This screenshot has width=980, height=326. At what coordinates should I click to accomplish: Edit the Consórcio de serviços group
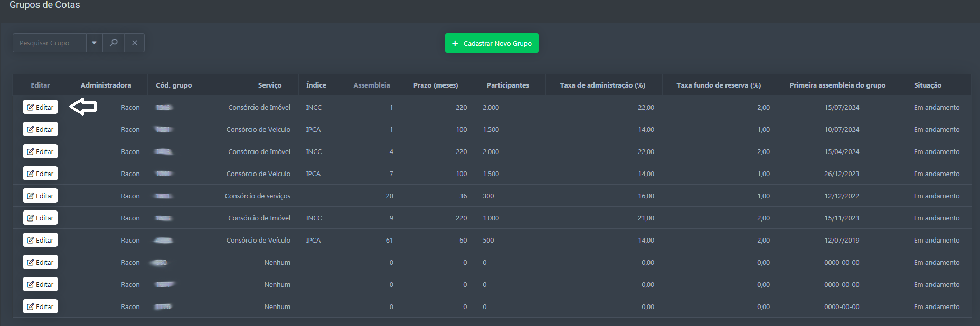40,196
